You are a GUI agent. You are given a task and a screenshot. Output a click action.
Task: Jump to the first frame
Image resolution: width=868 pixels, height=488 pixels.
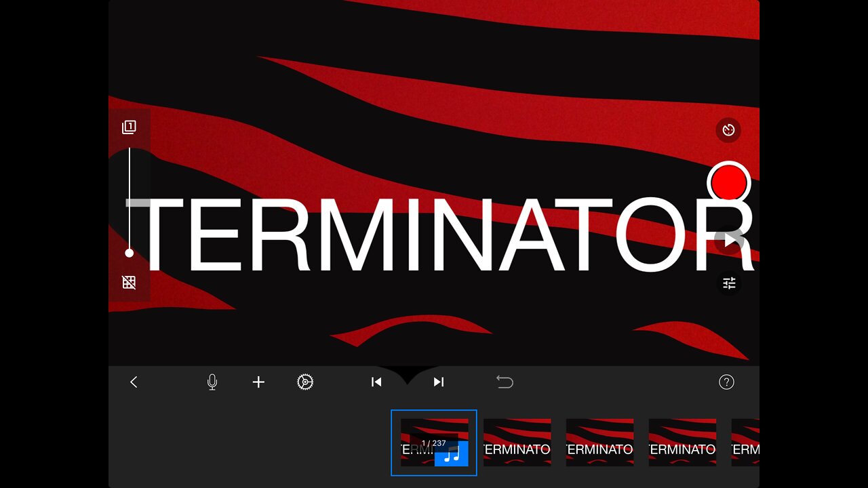click(x=376, y=382)
